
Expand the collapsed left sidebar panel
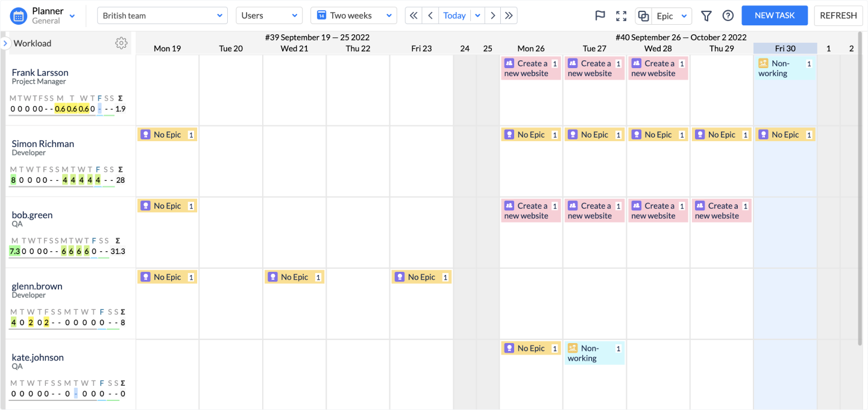coord(5,43)
